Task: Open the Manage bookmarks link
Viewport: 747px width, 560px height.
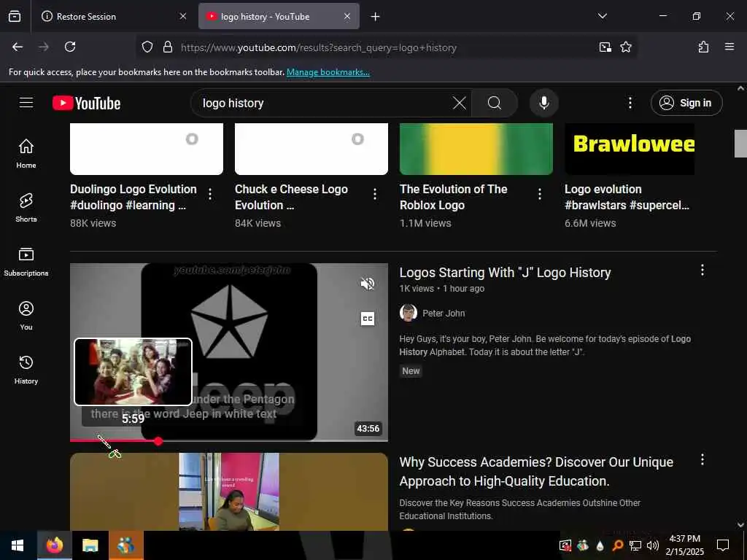Action: (328, 72)
